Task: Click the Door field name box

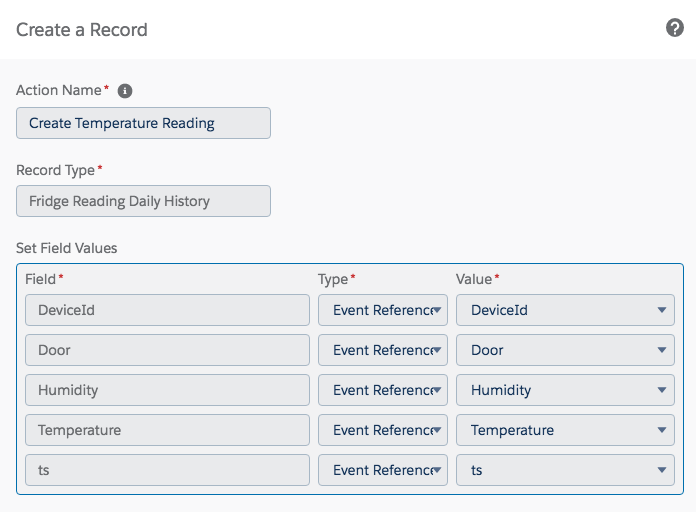Action: (167, 350)
